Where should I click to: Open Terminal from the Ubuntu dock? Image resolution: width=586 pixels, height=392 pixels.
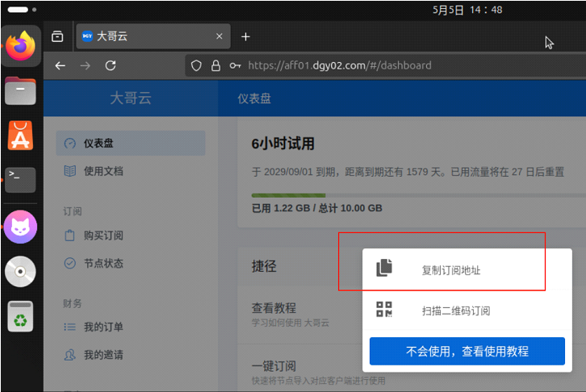20,179
